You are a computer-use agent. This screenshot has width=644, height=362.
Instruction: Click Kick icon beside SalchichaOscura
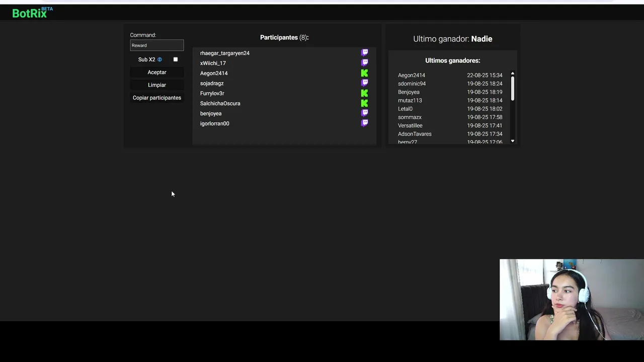365,103
